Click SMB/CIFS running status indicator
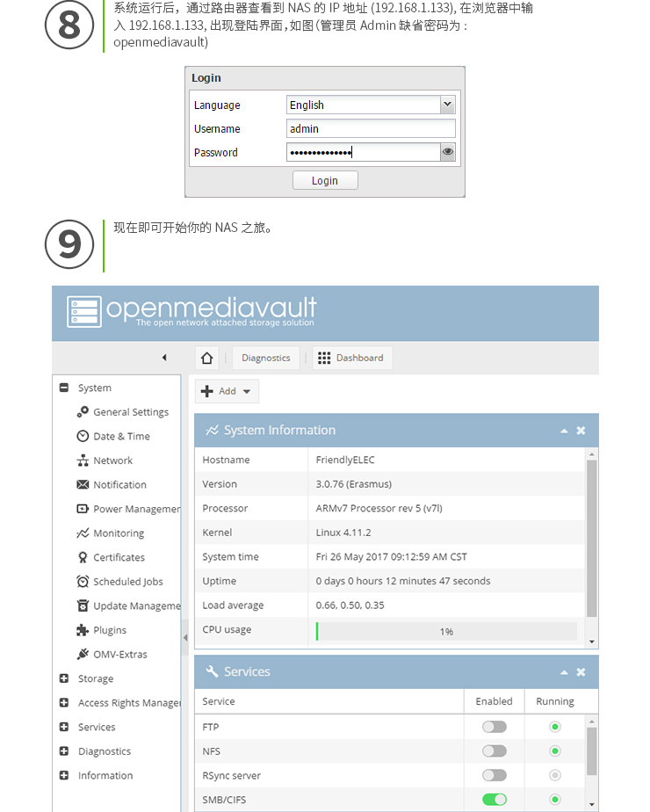650x812 pixels. [555, 800]
